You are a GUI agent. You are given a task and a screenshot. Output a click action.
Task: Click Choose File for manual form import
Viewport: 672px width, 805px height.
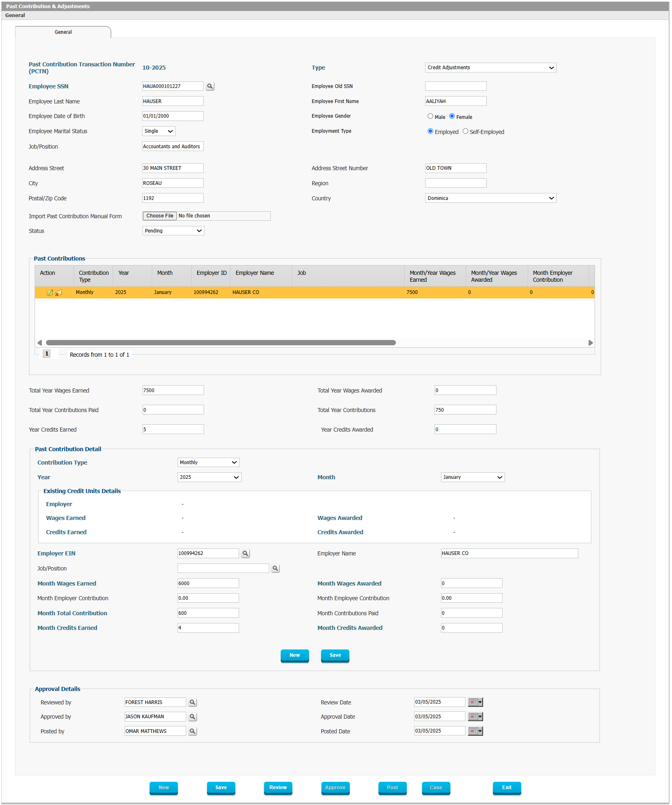160,216
